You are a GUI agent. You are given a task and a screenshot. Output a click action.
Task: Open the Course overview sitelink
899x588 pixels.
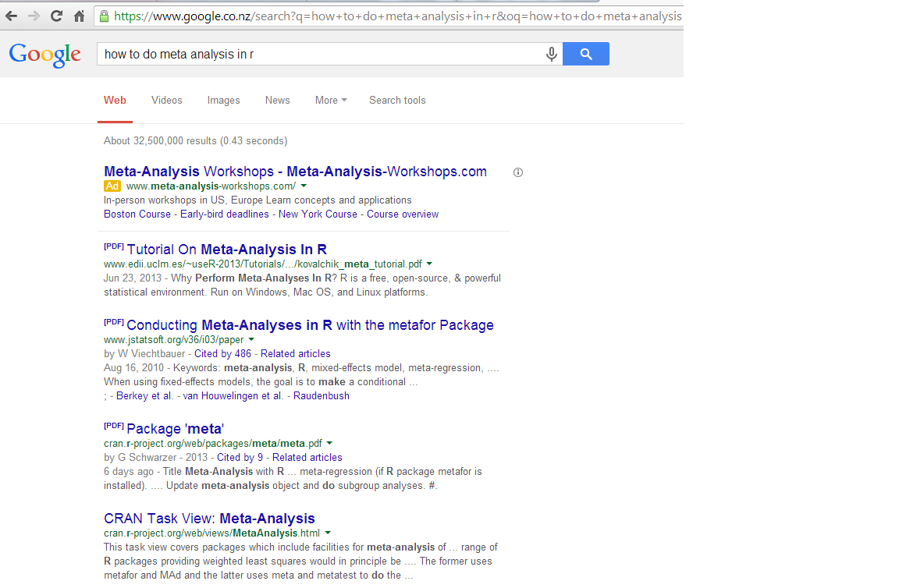403,214
